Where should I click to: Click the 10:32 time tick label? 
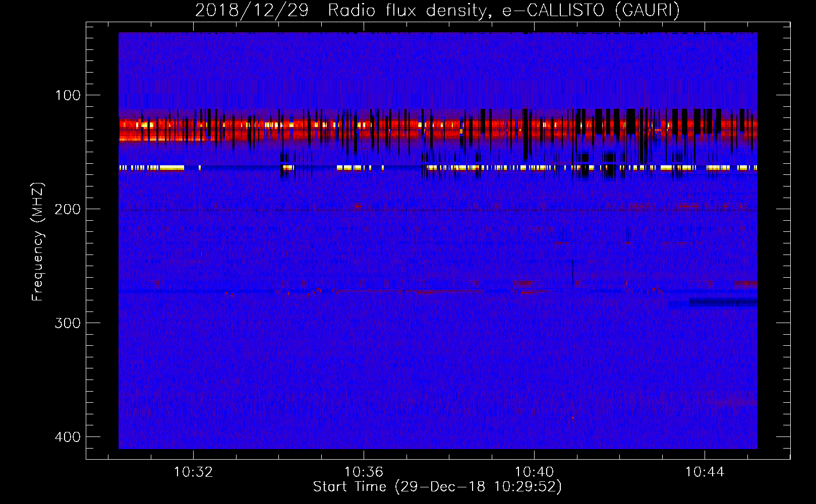(x=193, y=472)
